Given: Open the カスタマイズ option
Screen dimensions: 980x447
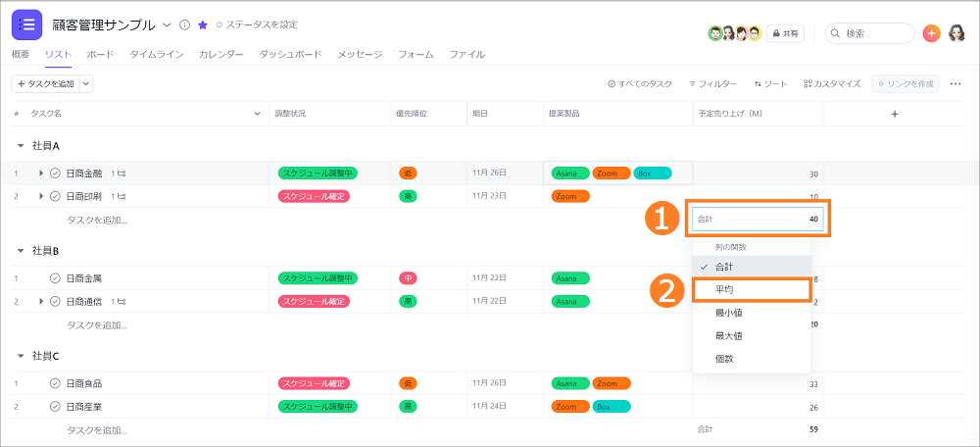Looking at the screenshot, I should tap(832, 83).
